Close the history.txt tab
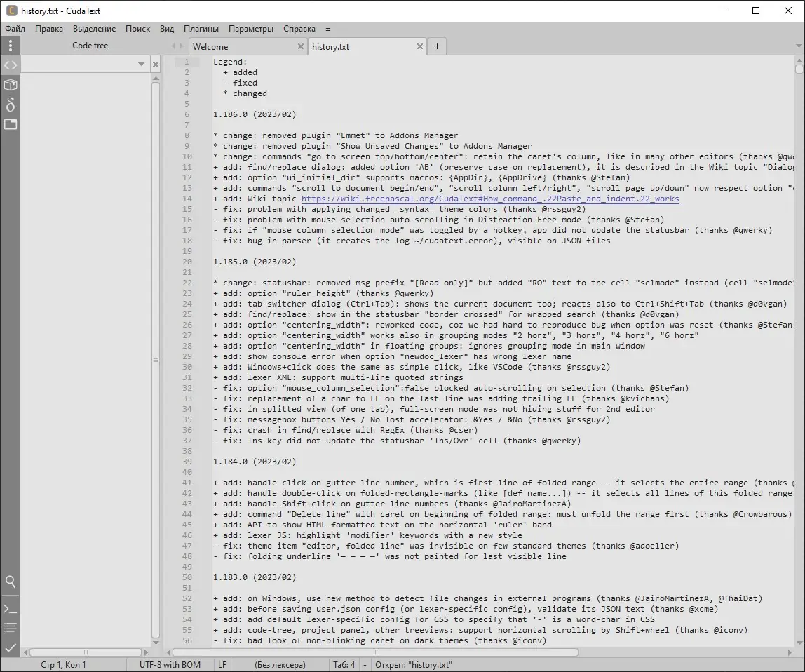 [419, 46]
